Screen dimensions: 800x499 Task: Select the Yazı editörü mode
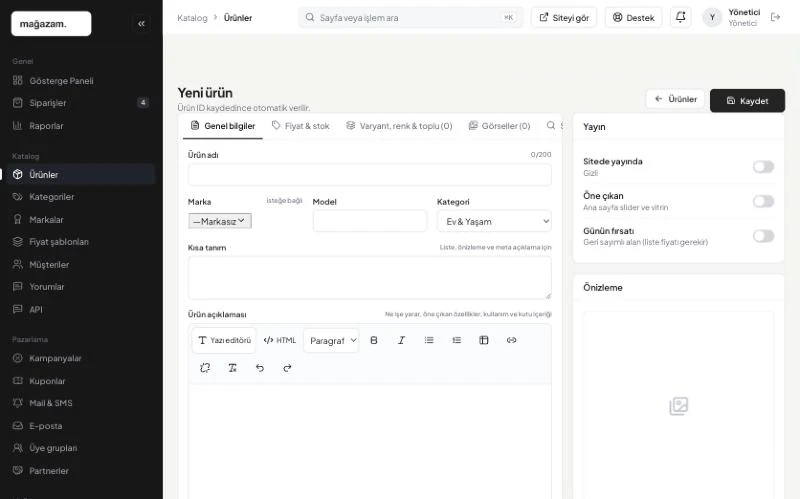[224, 340]
